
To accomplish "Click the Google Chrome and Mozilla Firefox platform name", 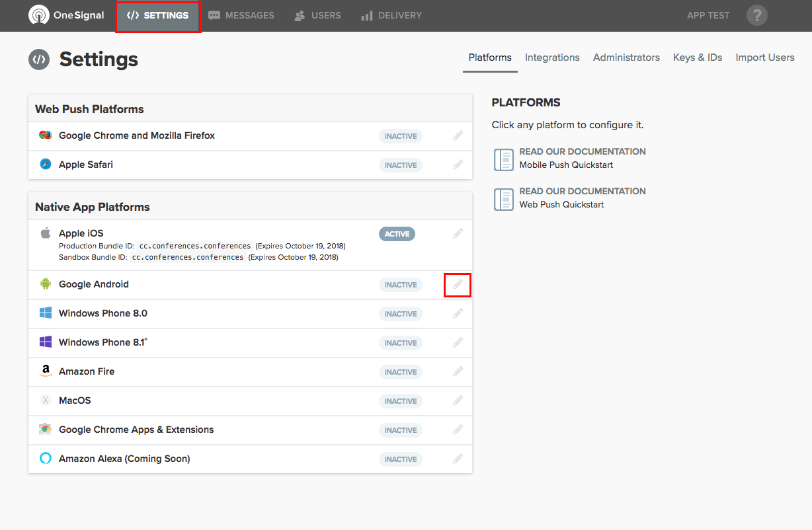I will pos(137,135).
